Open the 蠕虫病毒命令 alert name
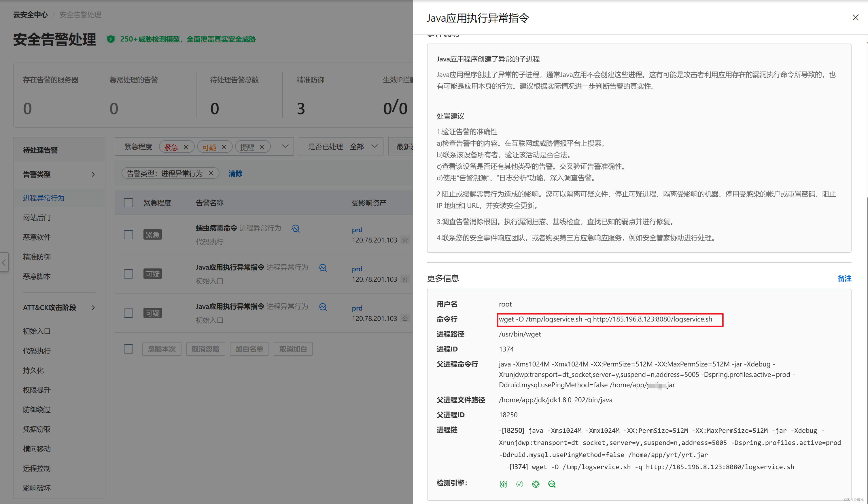This screenshot has width=868, height=504. 216,228
